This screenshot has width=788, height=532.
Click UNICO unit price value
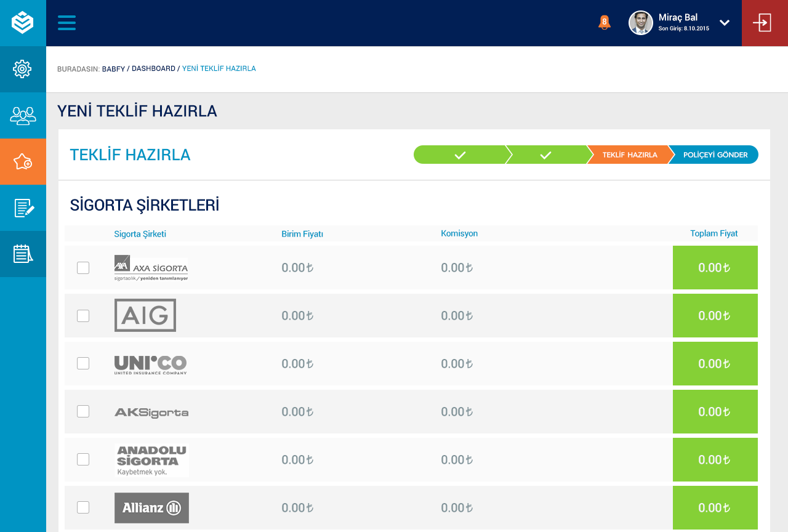tap(298, 364)
